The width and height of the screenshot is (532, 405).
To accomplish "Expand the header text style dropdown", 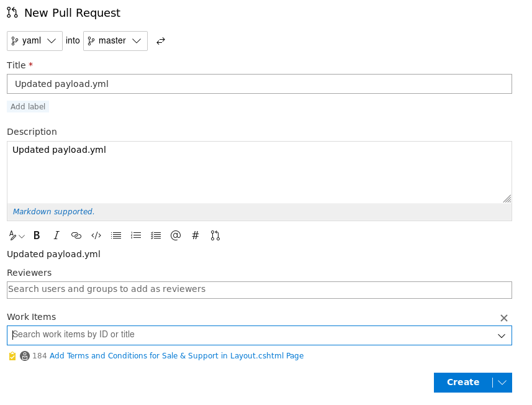I will pos(17,235).
